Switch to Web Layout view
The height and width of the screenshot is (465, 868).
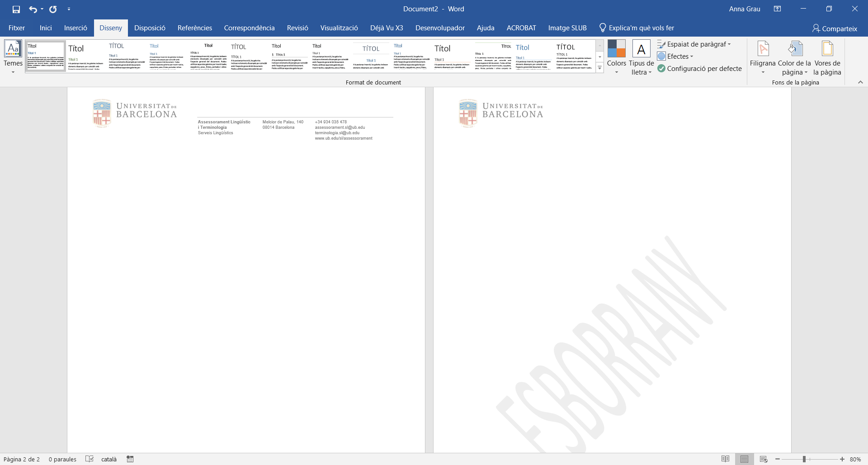(764, 459)
